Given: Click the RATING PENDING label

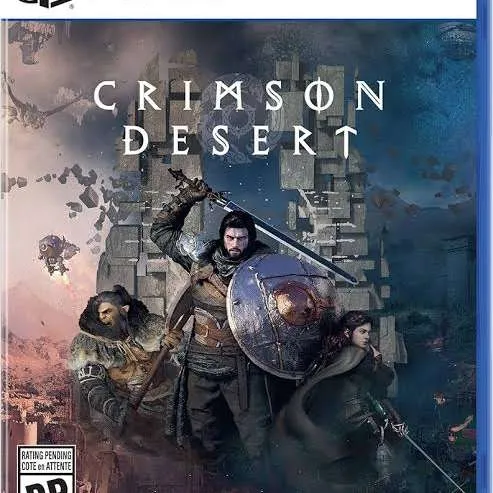Looking at the screenshot, I should tap(46, 455).
